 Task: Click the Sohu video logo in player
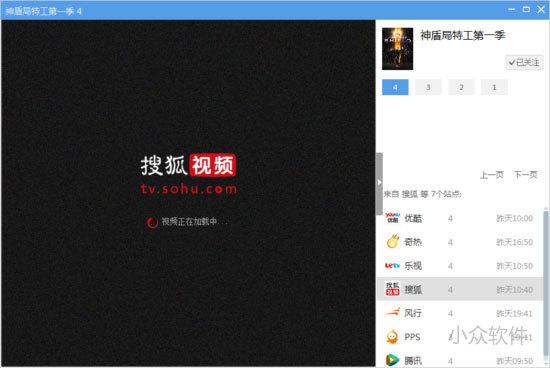click(x=188, y=165)
